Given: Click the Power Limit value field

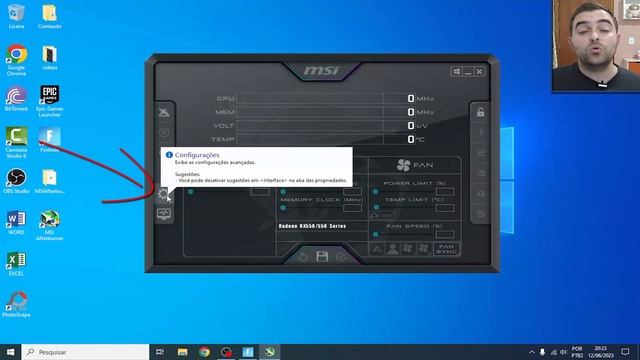Looking at the screenshot, I should tap(445, 191).
